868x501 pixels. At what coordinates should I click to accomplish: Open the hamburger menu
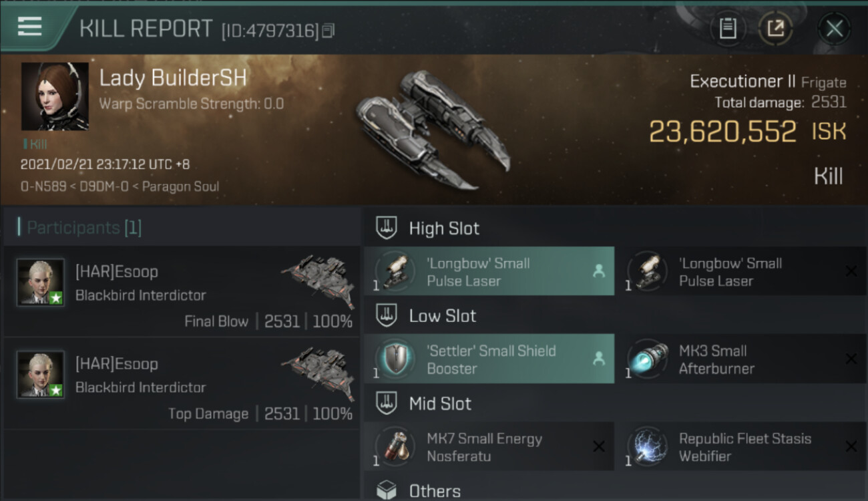30,27
